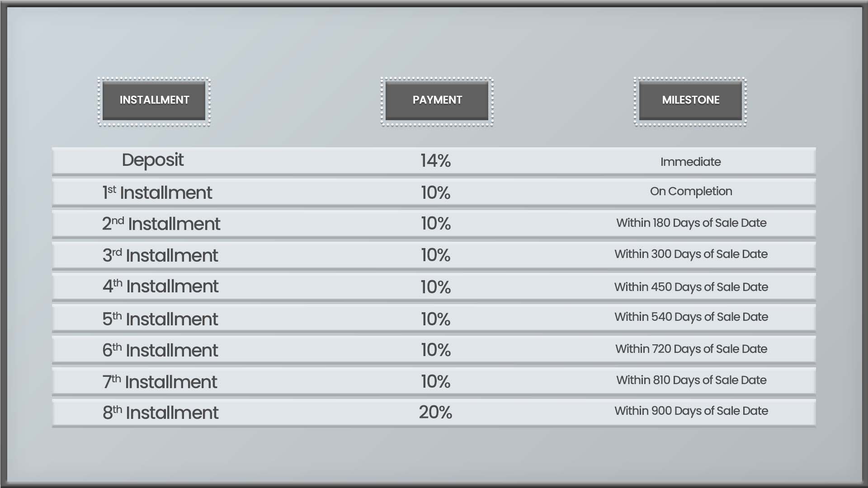Viewport: 868px width, 488px height.
Task: Select the 6th Installment label
Action: 160,350
